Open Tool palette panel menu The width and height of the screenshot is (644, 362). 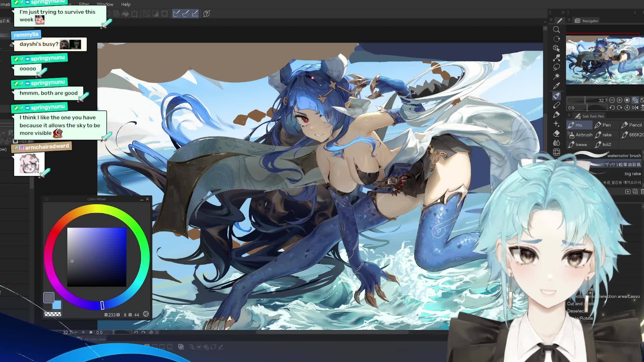click(x=551, y=20)
